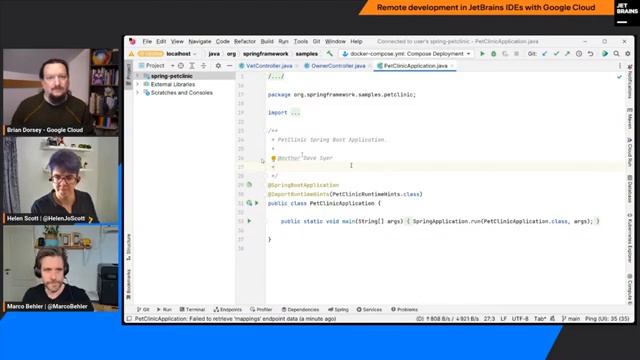The image size is (640, 360).
Task: Click the Git rollback undo icon
Action: [x=590, y=54]
